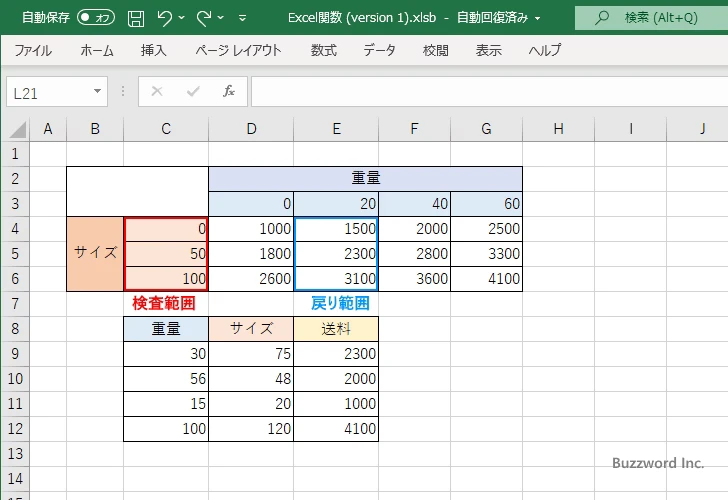Select the cell containing 75
728x500 pixels.
pos(251,354)
